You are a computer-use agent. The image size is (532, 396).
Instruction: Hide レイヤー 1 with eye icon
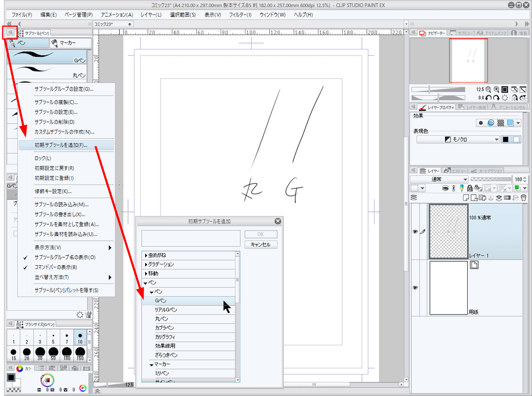click(x=415, y=232)
